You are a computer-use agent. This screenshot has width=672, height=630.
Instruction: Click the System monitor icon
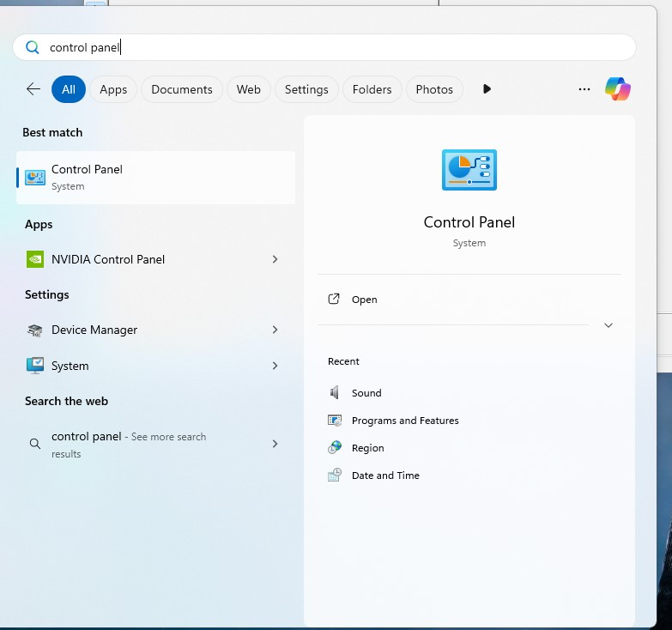35,366
